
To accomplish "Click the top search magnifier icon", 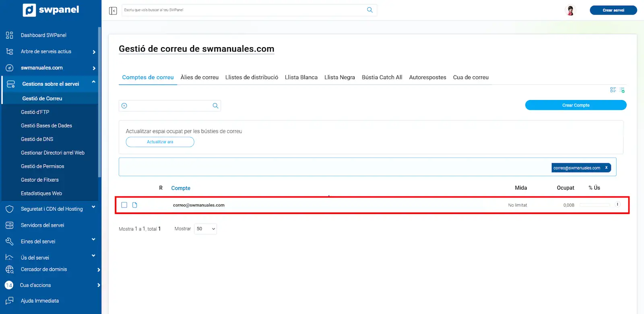I will pyautogui.click(x=370, y=10).
